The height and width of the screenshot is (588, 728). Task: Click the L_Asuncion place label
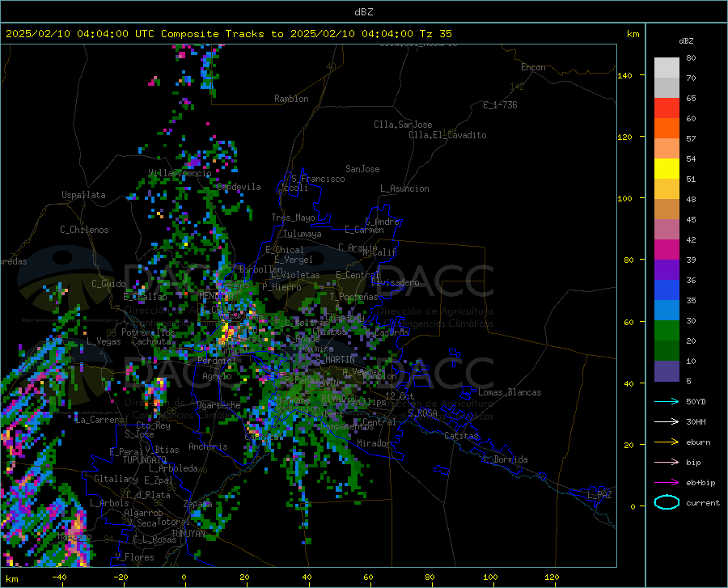click(x=404, y=188)
